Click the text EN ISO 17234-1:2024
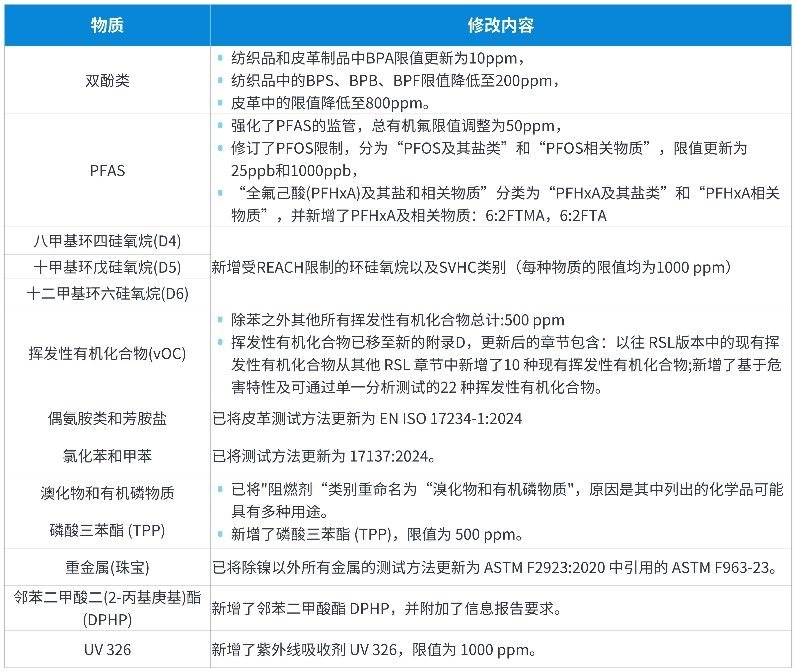This screenshot has width=796, height=672. 451,419
